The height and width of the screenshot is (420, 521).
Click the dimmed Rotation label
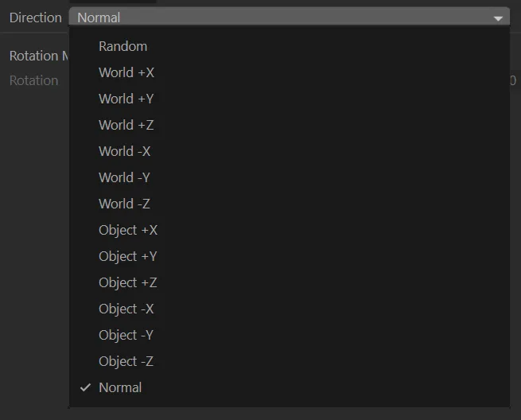coord(33,80)
